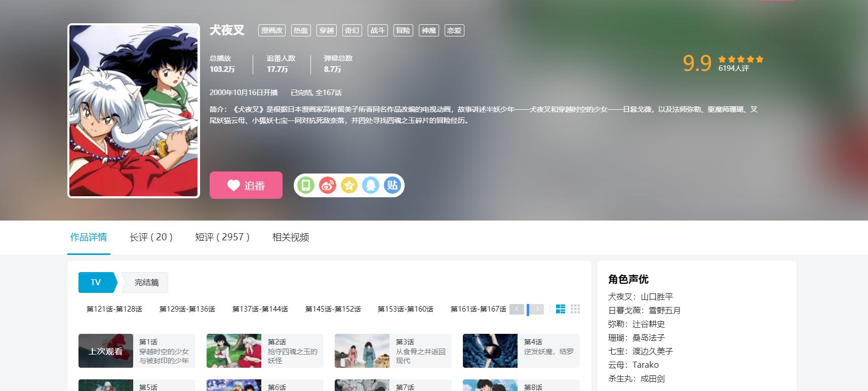Share to Tieba blue 贴 icon

392,185
